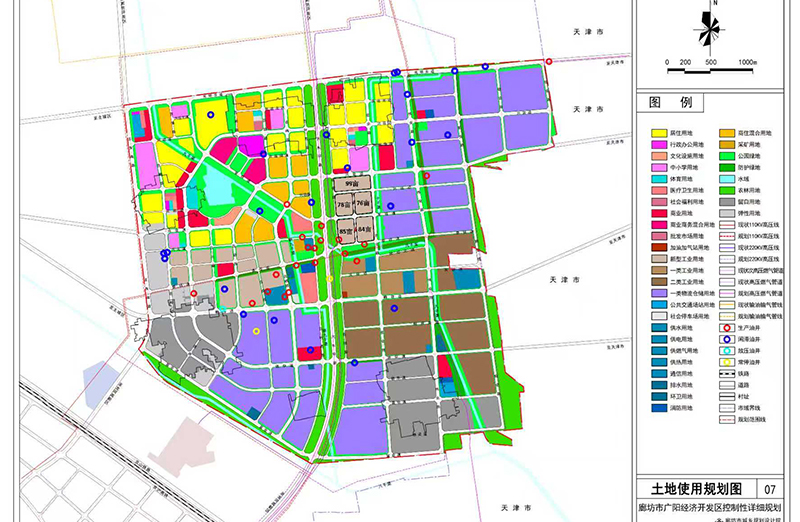Click the yellow 居住用地 legend swatch
The image size is (800, 522).
click(659, 132)
